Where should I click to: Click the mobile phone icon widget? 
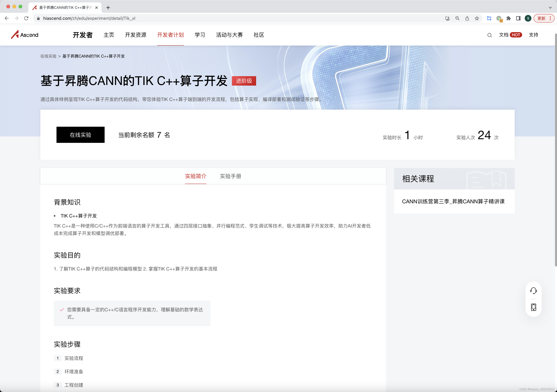[533, 307]
